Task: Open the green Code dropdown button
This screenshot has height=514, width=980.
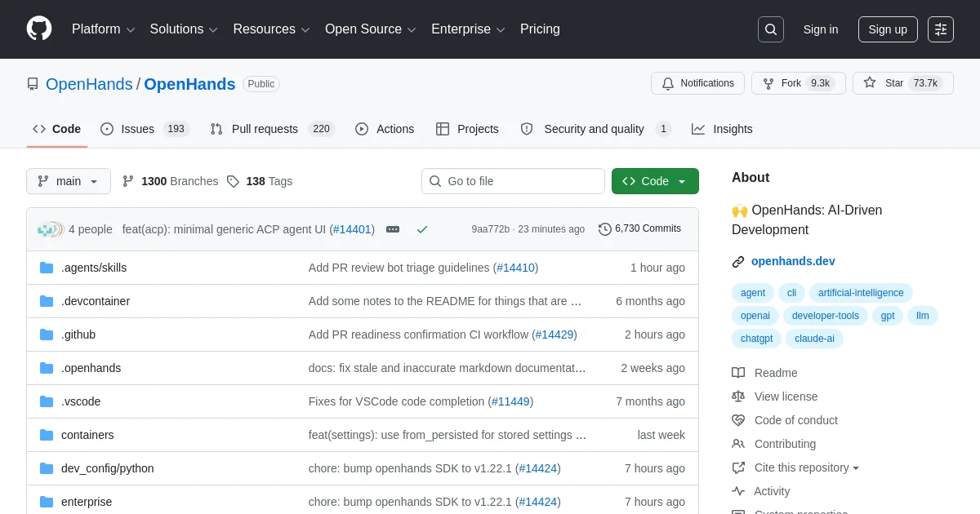Action: click(x=655, y=181)
